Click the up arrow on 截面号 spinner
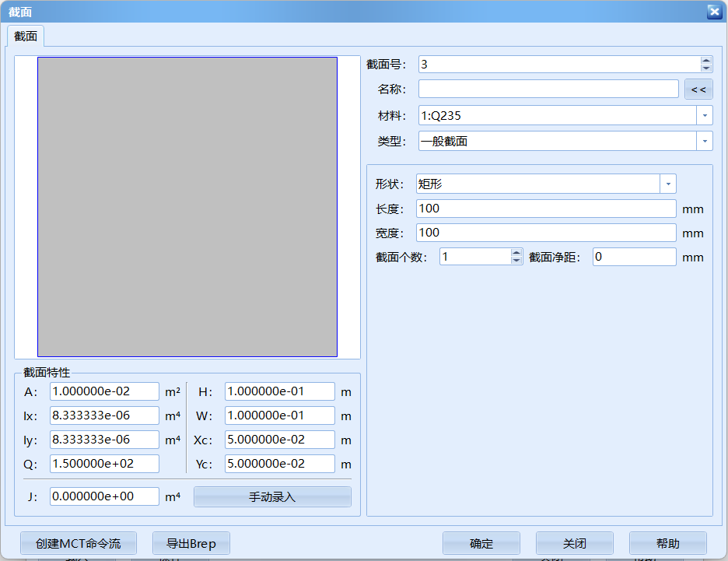 pyautogui.click(x=706, y=60)
